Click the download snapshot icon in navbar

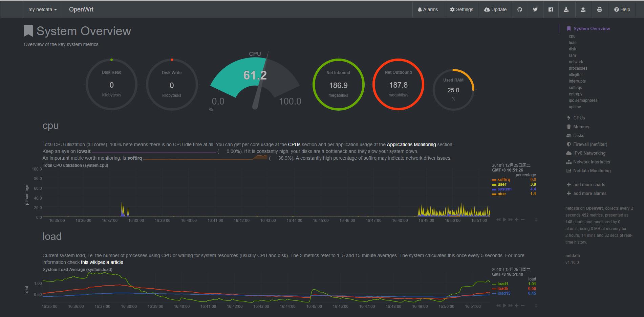566,9
